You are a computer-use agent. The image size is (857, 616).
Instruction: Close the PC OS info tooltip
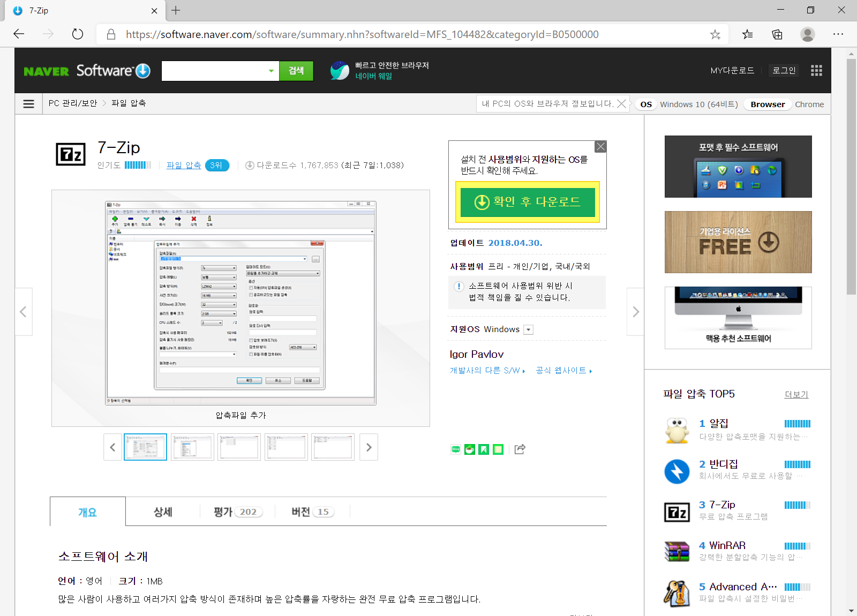621,103
